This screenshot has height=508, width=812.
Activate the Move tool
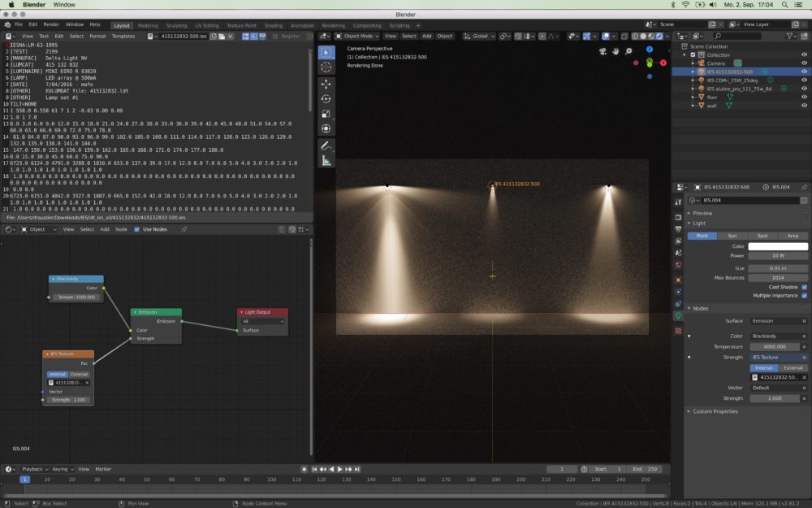pos(326,84)
